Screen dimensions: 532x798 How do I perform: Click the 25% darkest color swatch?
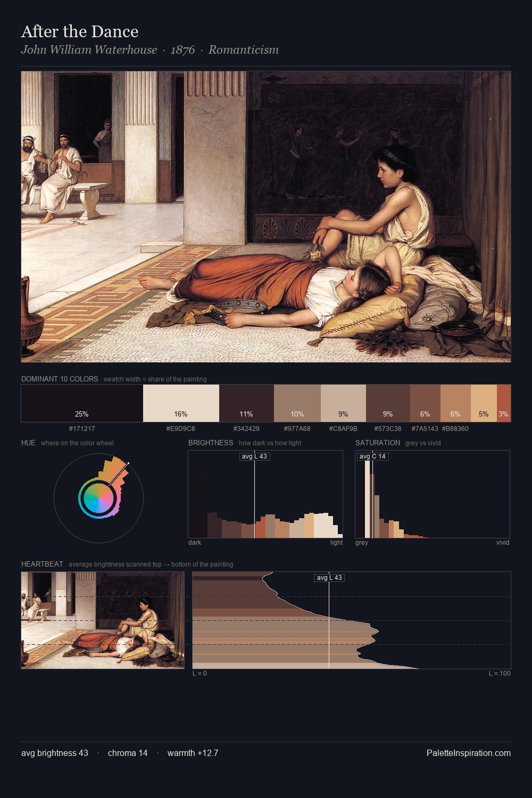(x=82, y=403)
